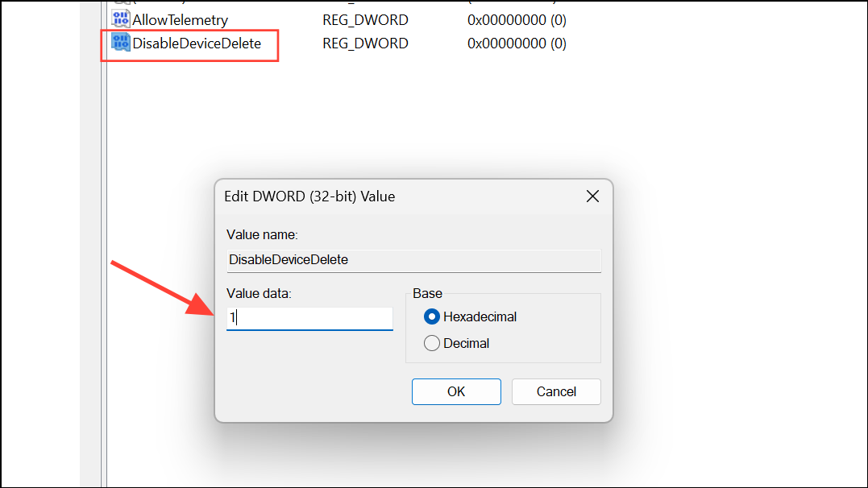The height and width of the screenshot is (488, 868).
Task: Switch the base to Decimal
Action: [432, 343]
